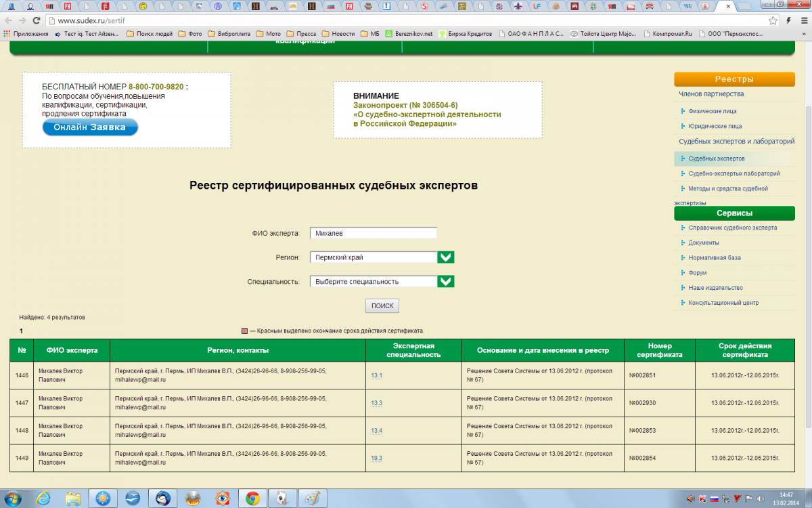Viewport: 812px width, 508px height.
Task: Select Судебных экспертов in the sidebar
Action: pyautogui.click(x=716, y=158)
